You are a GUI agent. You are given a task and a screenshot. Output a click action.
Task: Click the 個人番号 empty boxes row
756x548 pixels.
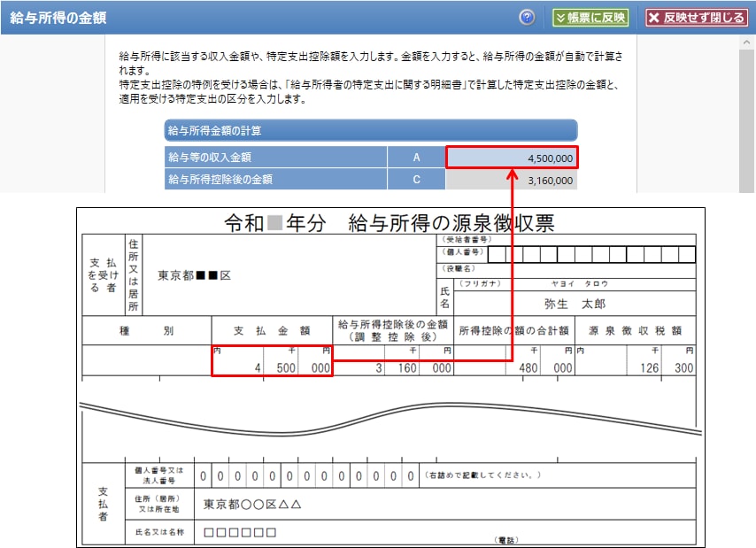[590, 255]
